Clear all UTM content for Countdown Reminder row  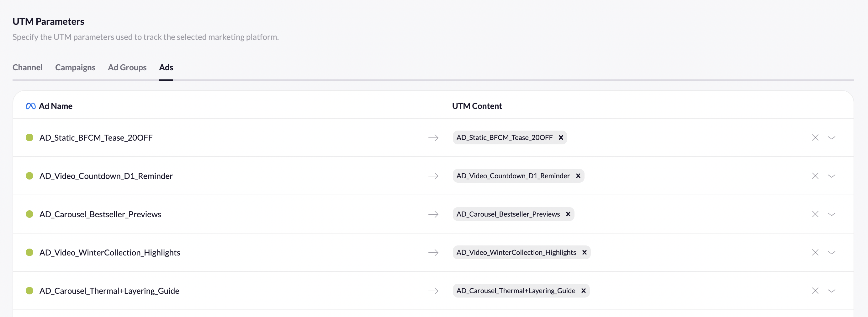815,176
